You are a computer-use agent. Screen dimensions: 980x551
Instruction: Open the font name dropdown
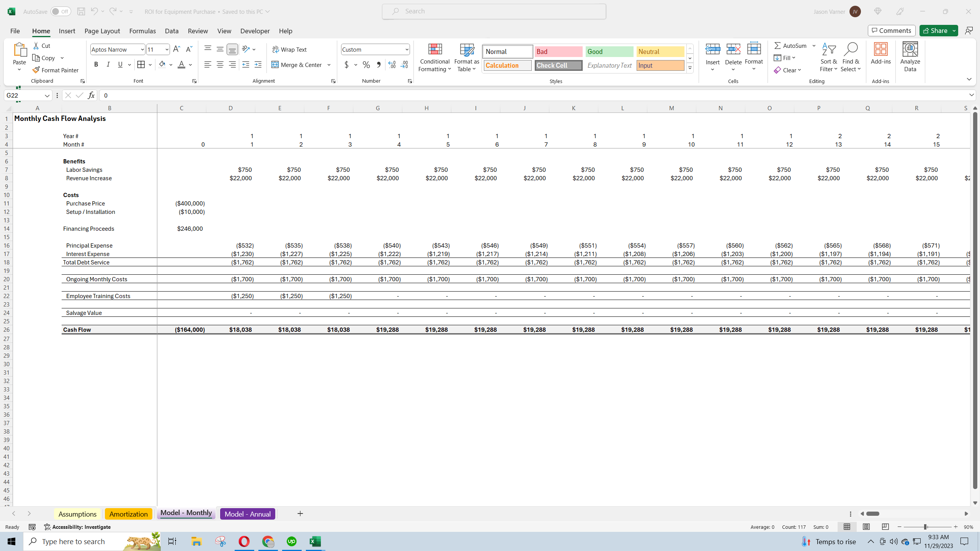(142, 49)
